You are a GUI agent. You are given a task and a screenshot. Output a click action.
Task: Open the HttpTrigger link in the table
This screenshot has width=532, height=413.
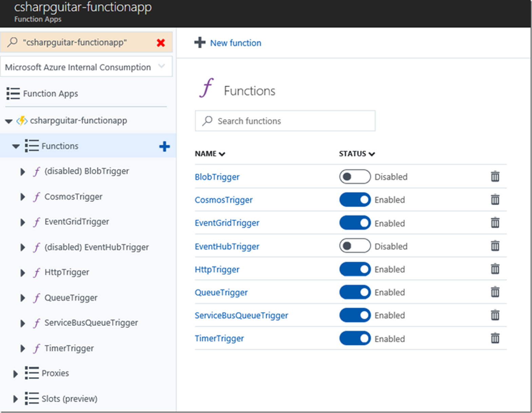[x=217, y=270]
